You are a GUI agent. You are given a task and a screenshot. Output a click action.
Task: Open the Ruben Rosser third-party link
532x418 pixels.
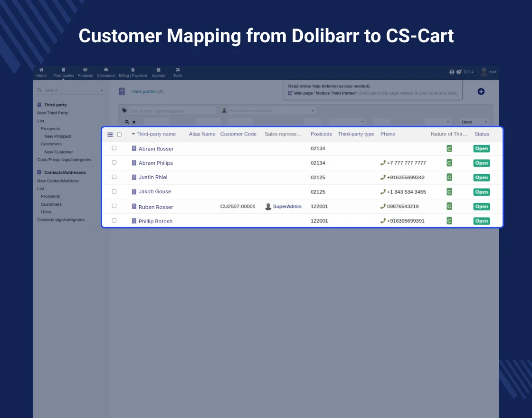point(155,207)
